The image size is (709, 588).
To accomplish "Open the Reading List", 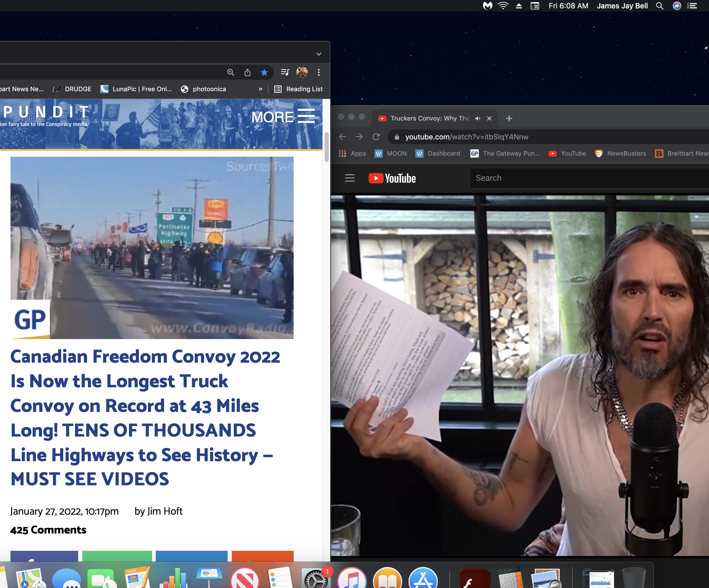I will click(x=298, y=89).
